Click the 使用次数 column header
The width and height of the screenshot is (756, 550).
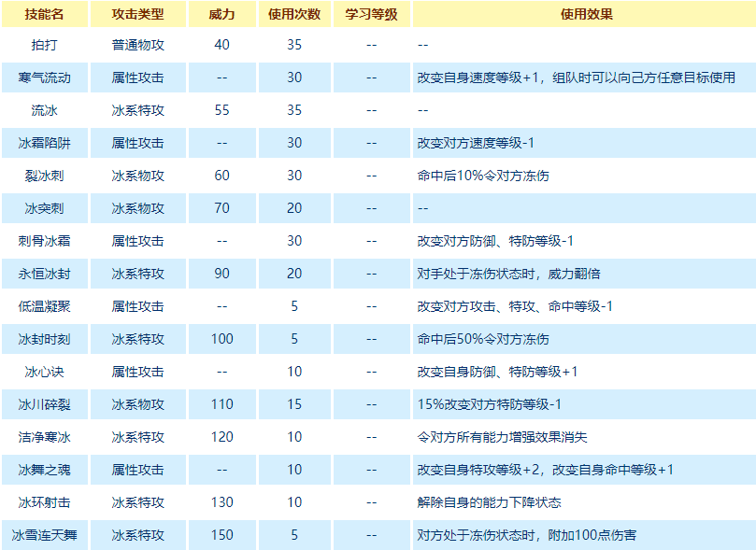(x=294, y=15)
